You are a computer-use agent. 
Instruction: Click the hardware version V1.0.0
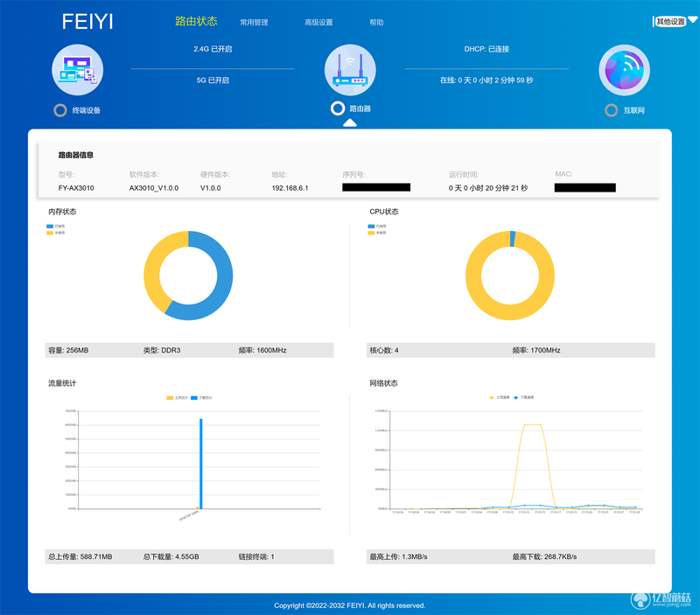tap(211, 188)
